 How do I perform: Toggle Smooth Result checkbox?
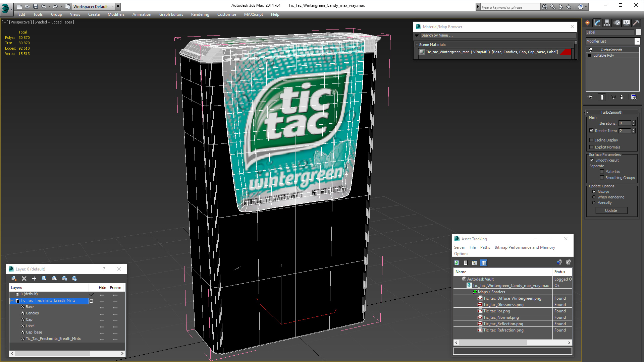[x=592, y=160]
